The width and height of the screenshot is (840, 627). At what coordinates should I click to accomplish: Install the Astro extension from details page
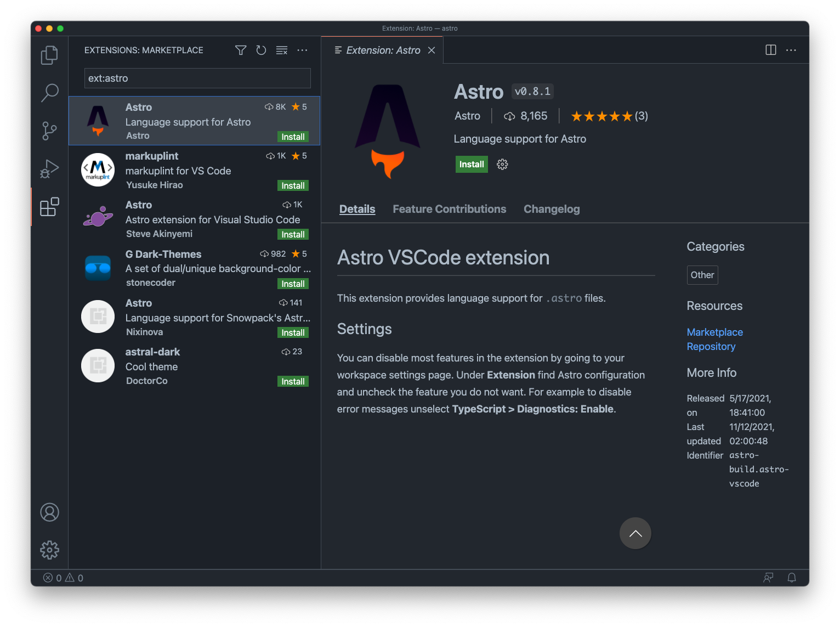point(471,165)
